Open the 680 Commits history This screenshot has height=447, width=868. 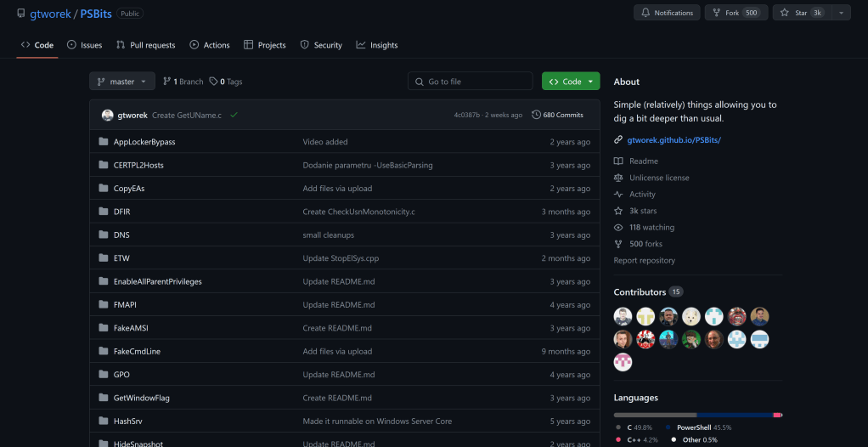coord(557,115)
